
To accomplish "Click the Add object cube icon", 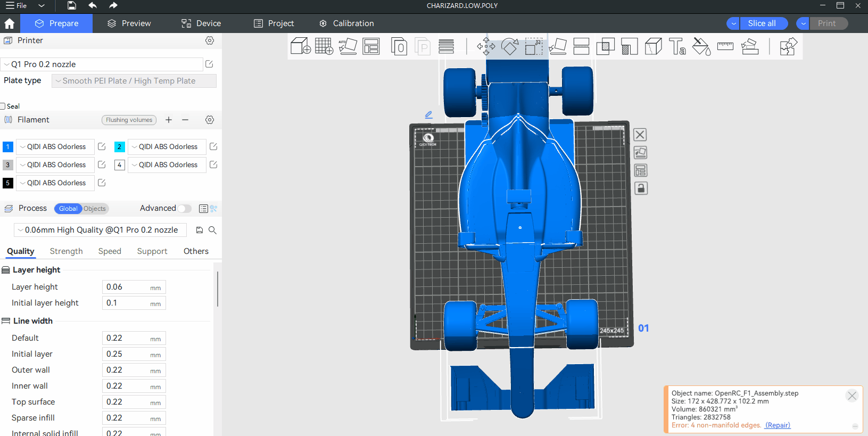I will click(x=300, y=46).
